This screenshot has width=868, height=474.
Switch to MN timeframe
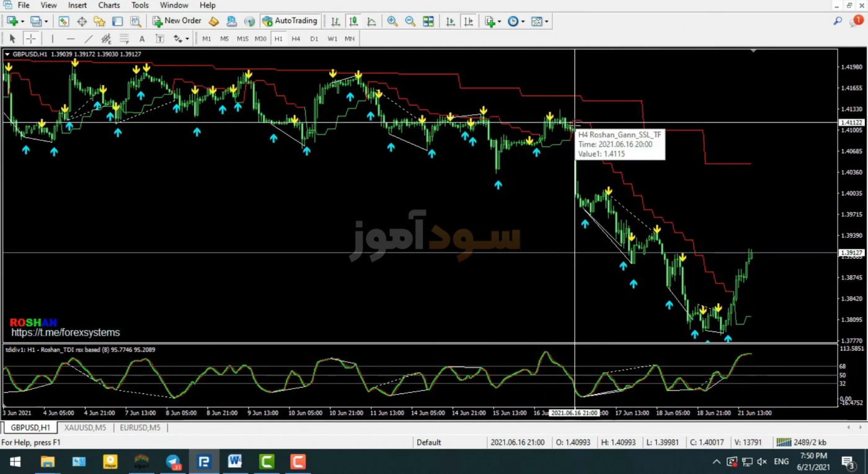coord(350,38)
